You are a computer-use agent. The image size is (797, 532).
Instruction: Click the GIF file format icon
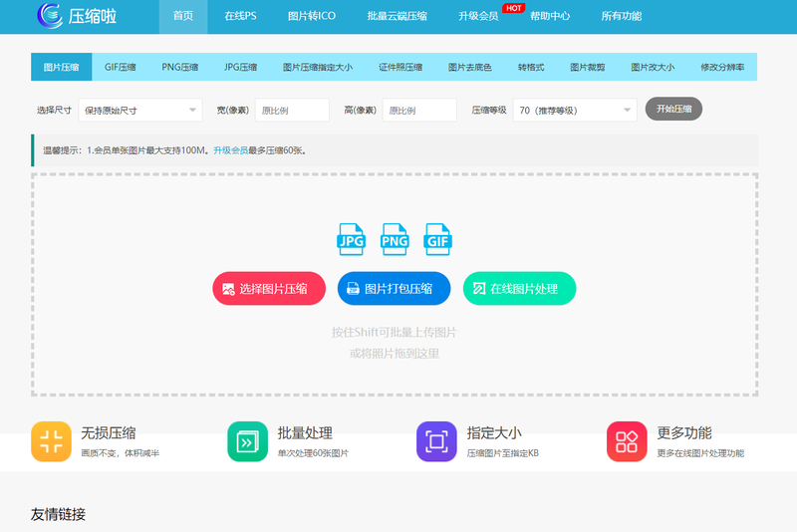437,239
